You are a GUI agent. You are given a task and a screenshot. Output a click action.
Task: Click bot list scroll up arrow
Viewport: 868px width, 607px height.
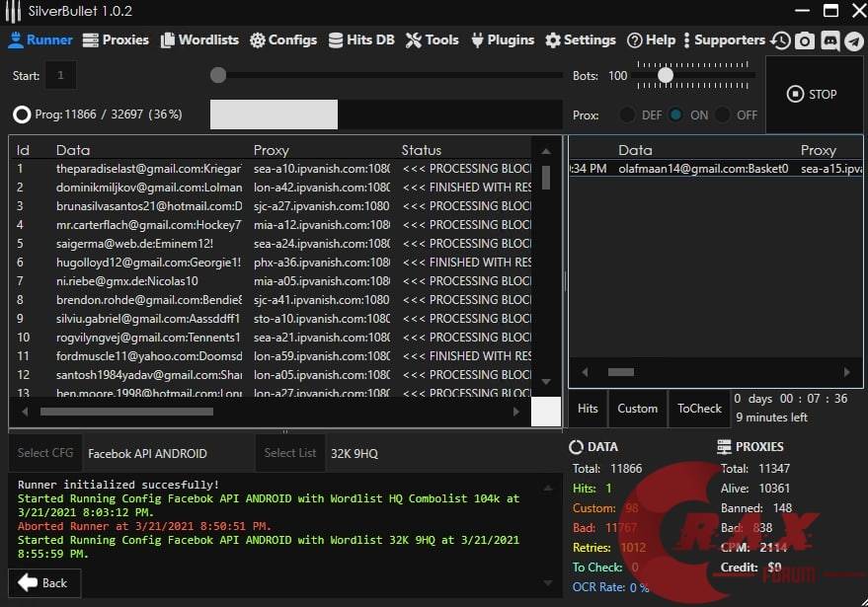pos(546,151)
